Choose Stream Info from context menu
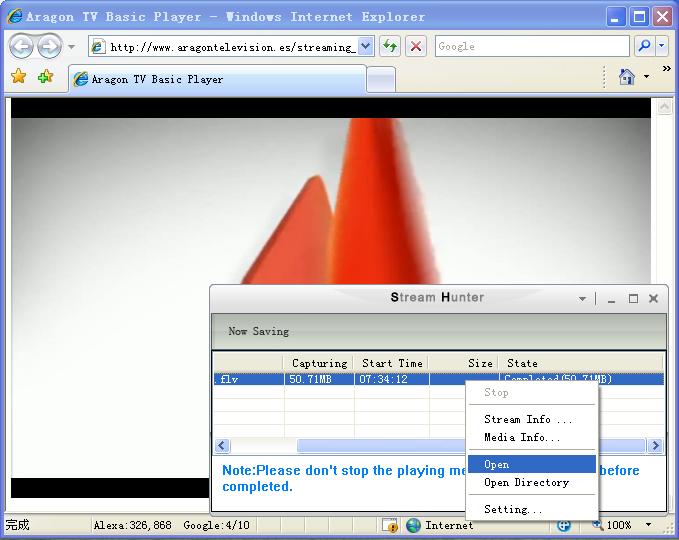 (x=532, y=419)
